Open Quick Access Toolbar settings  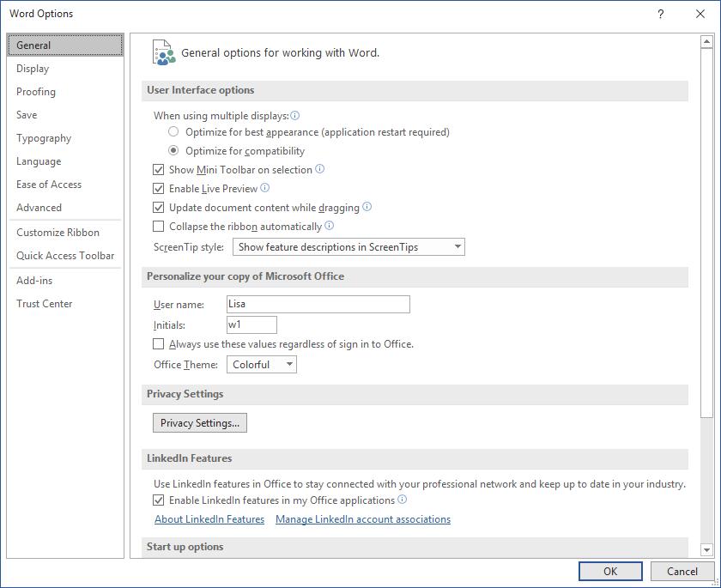coord(65,255)
